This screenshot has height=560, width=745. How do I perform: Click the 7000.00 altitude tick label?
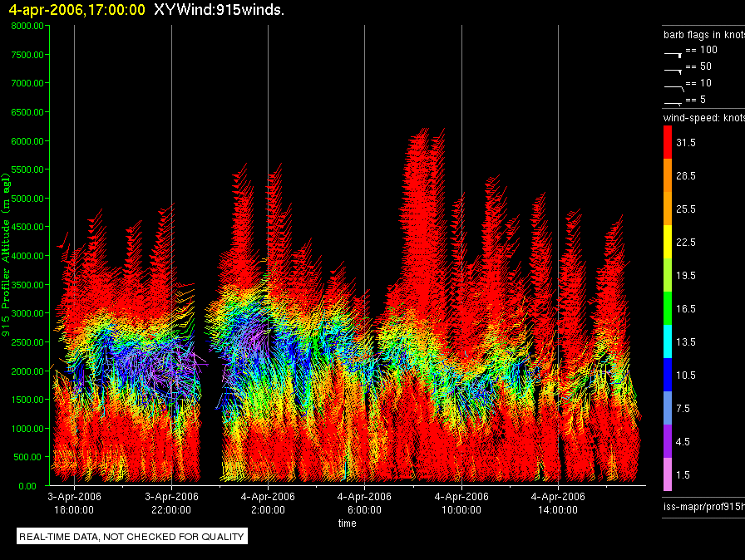coord(27,83)
